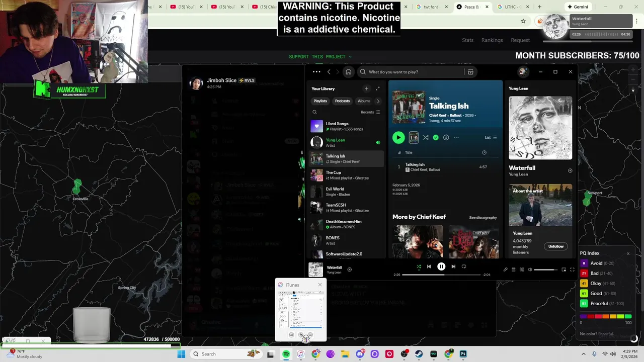Screen dimensions: 644x362
Task: Open DeathBecomesHim album by BONES
Action: coord(346,224)
